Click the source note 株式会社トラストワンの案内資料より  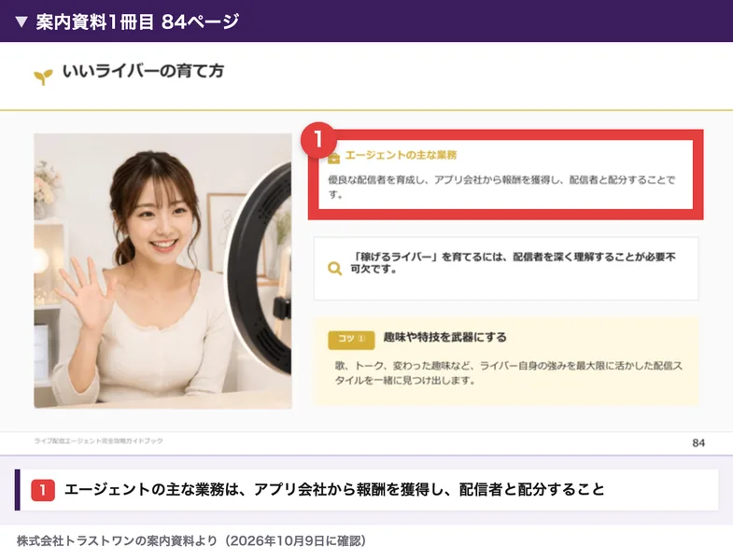point(117,540)
